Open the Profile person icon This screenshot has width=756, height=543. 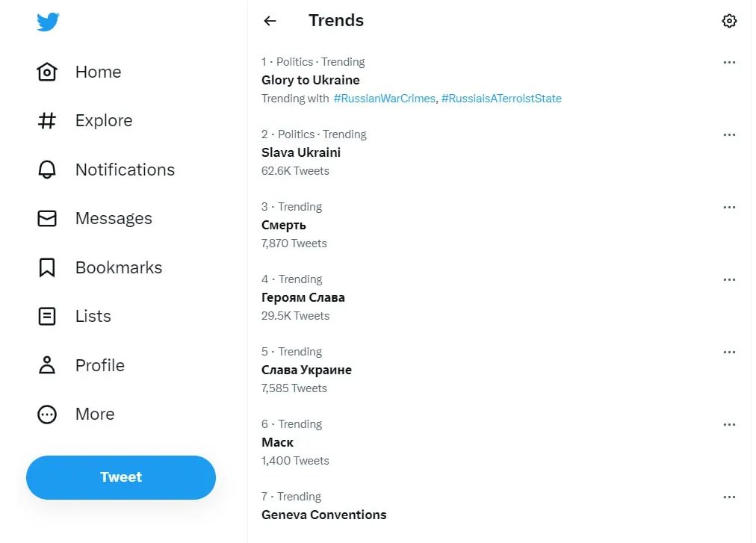pos(47,365)
